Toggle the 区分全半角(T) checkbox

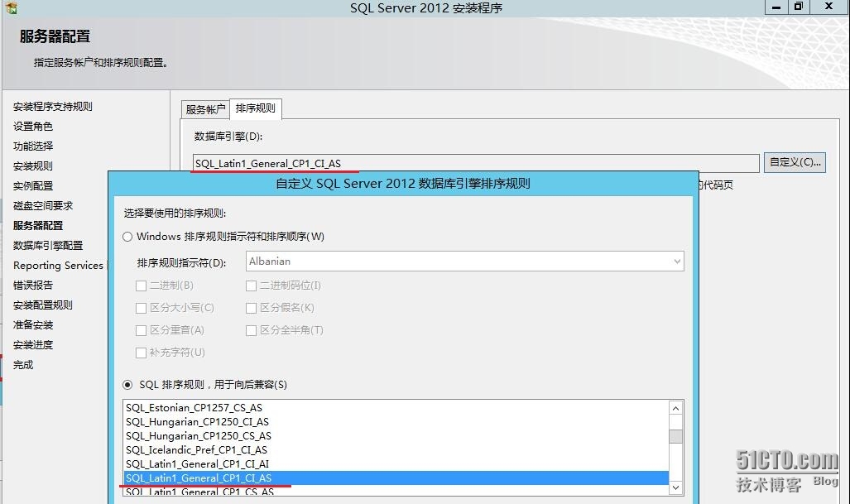pyautogui.click(x=251, y=330)
